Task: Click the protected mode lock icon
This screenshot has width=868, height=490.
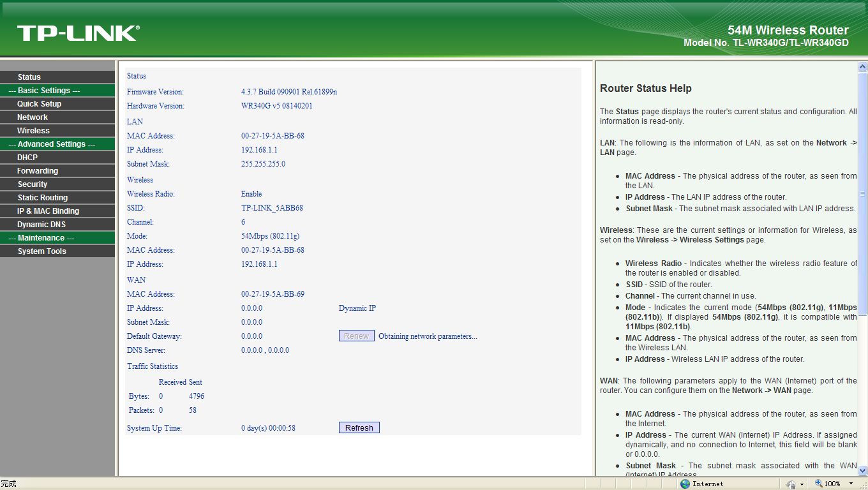Action: pos(791,484)
